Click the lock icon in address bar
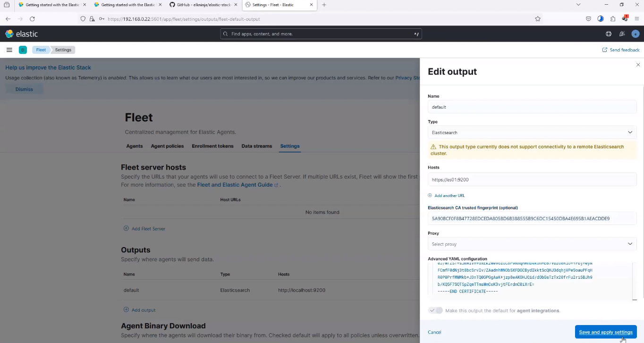 pyautogui.click(x=92, y=19)
